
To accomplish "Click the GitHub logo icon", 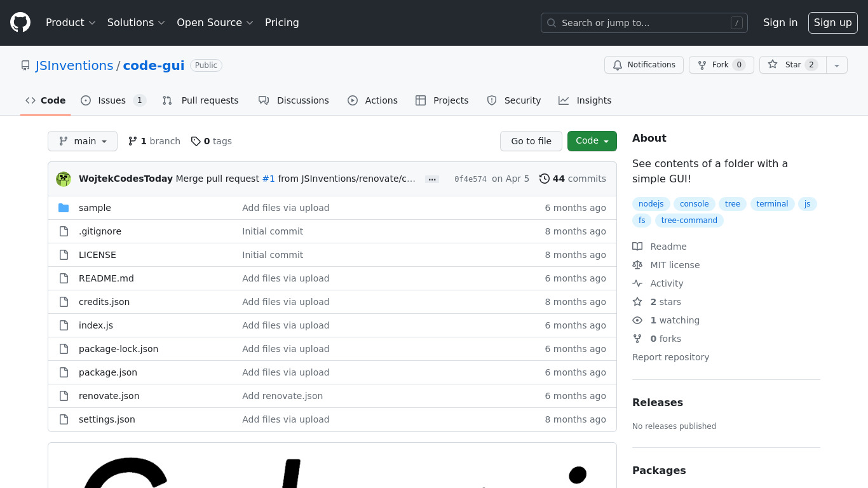I will point(20,23).
